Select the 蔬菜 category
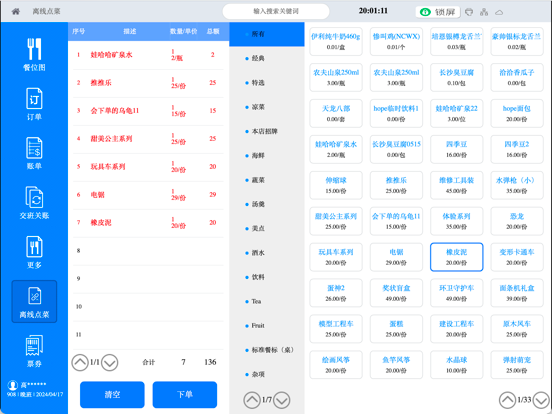This screenshot has height=414, width=552. tap(267, 180)
